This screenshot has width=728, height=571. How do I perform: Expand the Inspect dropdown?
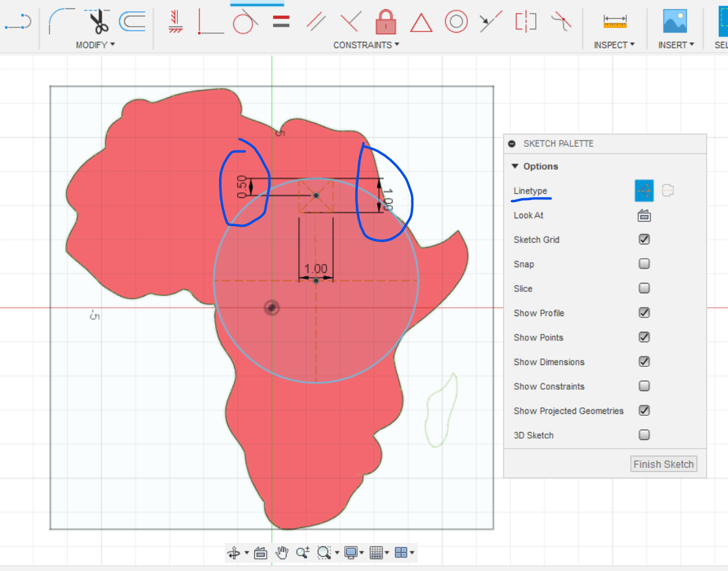[613, 45]
